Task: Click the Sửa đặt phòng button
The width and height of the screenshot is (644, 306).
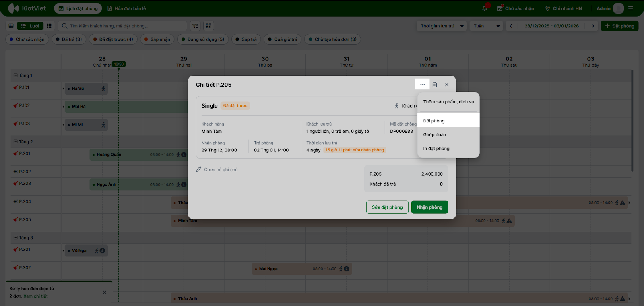Action: (387, 207)
